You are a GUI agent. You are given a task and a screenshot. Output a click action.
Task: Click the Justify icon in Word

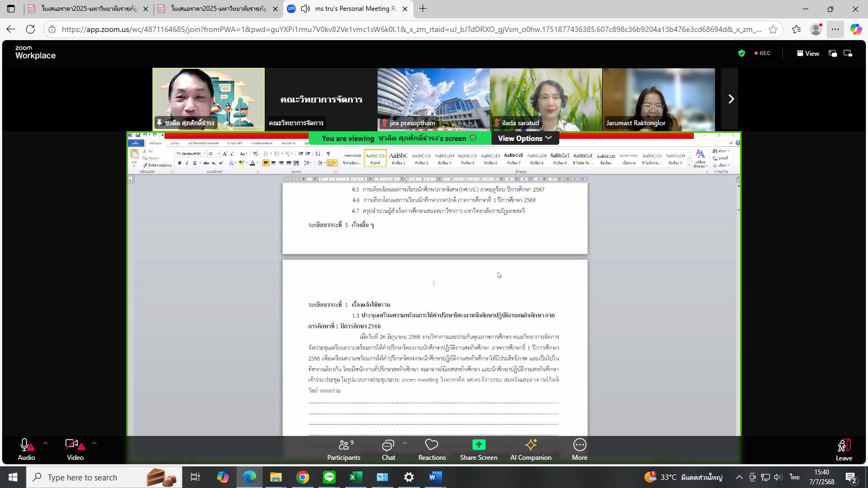(289, 163)
